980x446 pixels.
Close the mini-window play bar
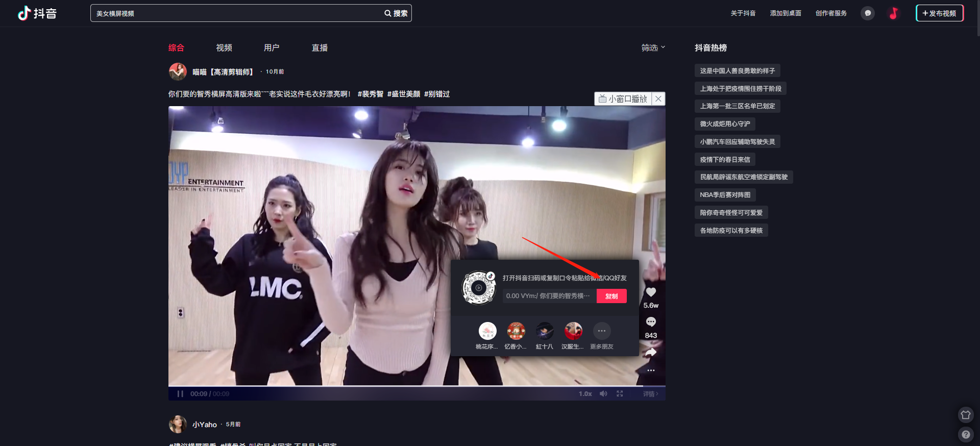pos(659,99)
